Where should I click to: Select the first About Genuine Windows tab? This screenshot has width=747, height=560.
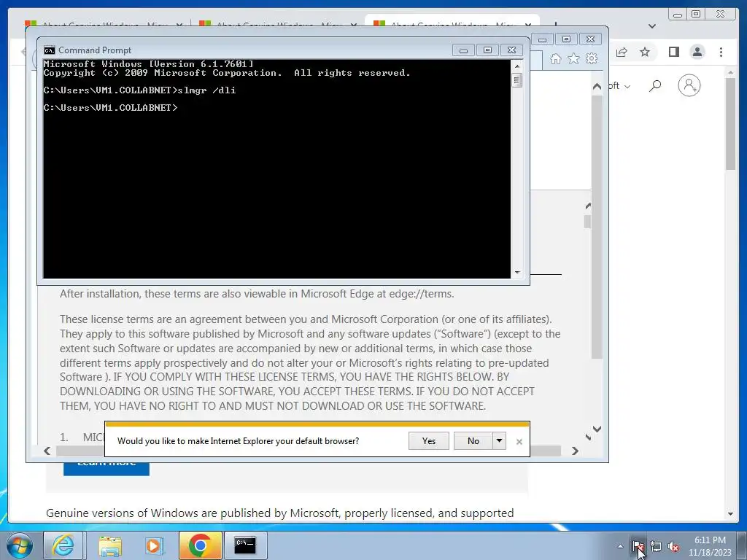click(104, 24)
